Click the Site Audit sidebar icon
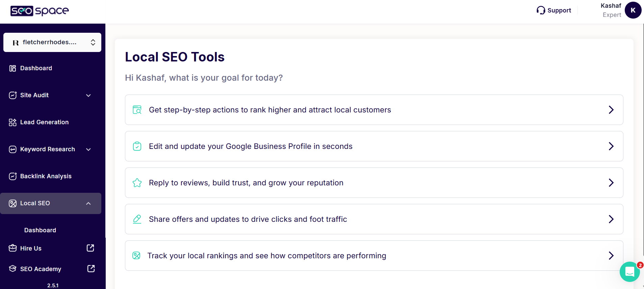Screen dimensions: 644x289 click(12, 95)
